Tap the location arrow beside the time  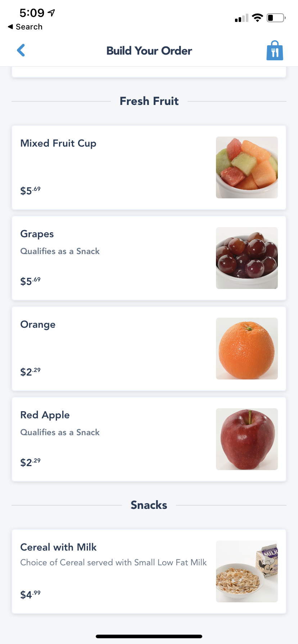coord(51,13)
